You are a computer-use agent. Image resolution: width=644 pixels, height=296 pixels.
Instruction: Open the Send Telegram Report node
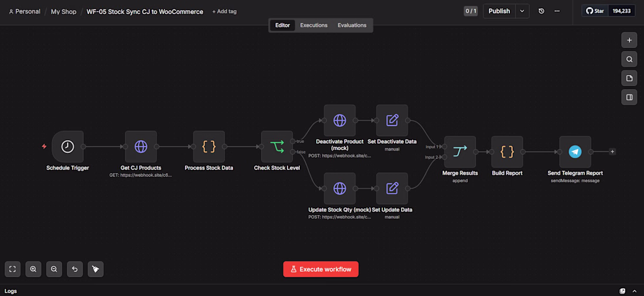tap(575, 152)
